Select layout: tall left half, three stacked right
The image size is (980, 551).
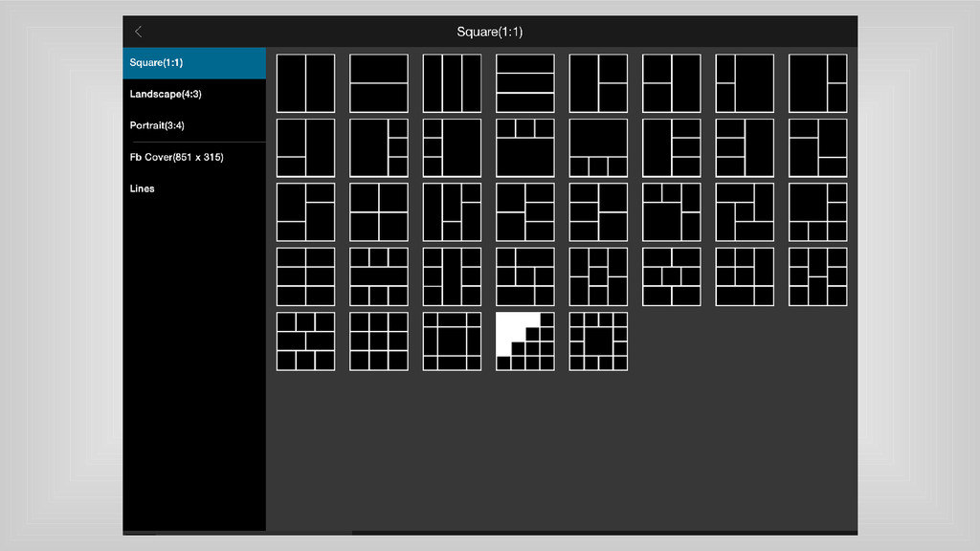671,148
